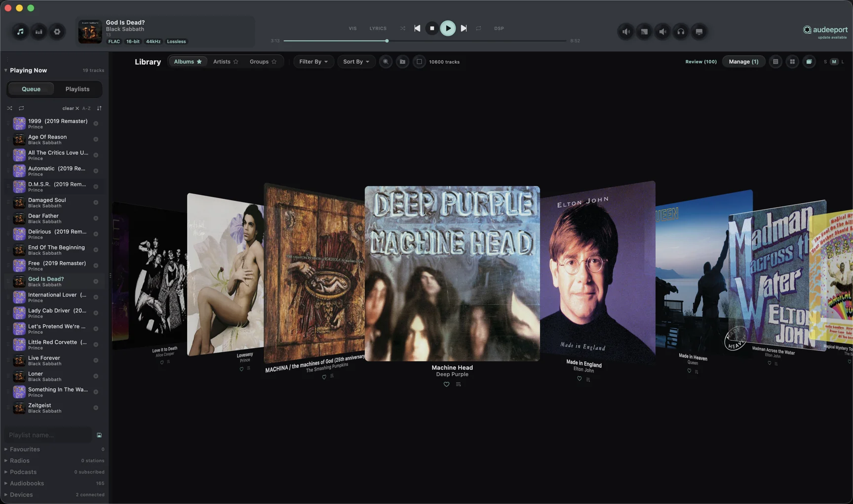Select queue track Age Of Reason
The height and width of the screenshot is (504, 853).
54,139
